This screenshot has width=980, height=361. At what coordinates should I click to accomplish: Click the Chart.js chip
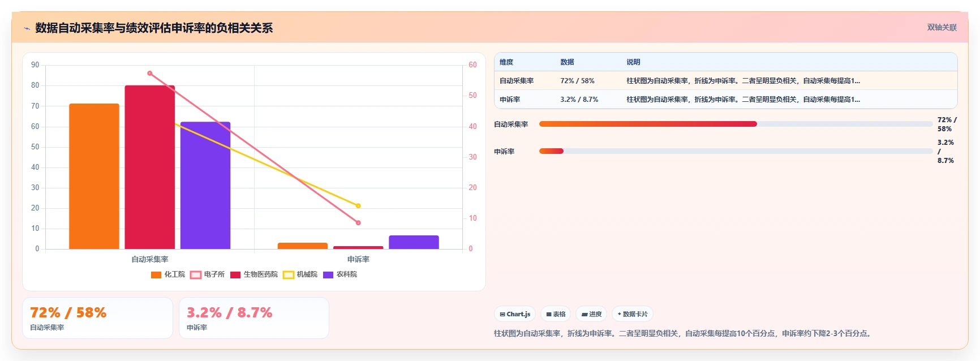pyautogui.click(x=515, y=314)
